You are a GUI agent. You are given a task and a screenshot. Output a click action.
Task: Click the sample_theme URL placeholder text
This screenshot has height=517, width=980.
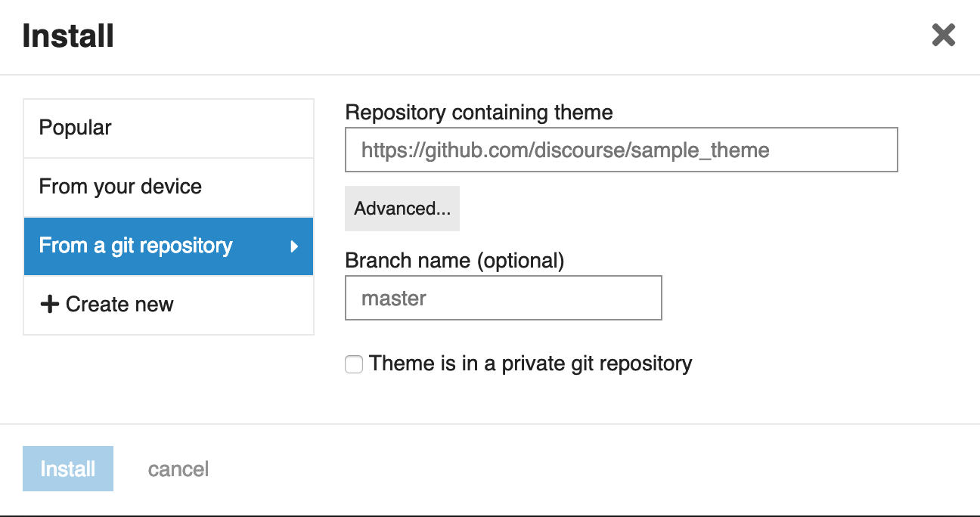click(x=565, y=150)
